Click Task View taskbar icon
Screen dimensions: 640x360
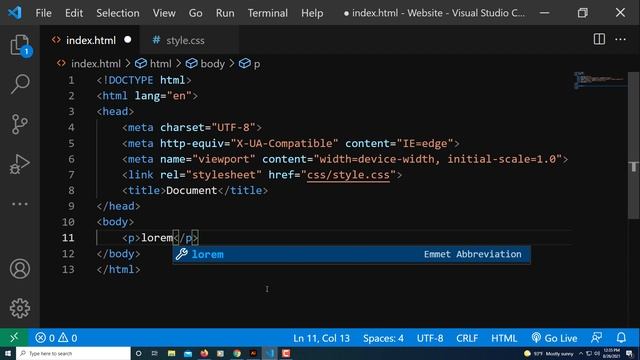click(x=155, y=353)
